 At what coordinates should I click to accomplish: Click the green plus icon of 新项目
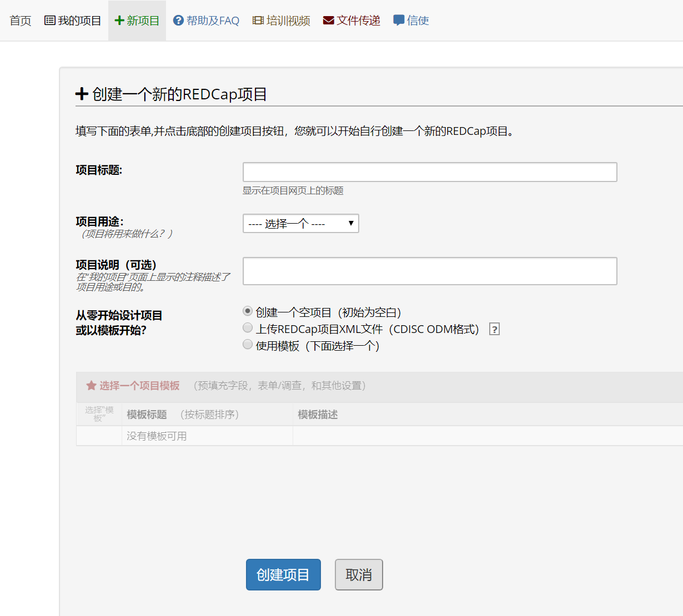click(119, 21)
